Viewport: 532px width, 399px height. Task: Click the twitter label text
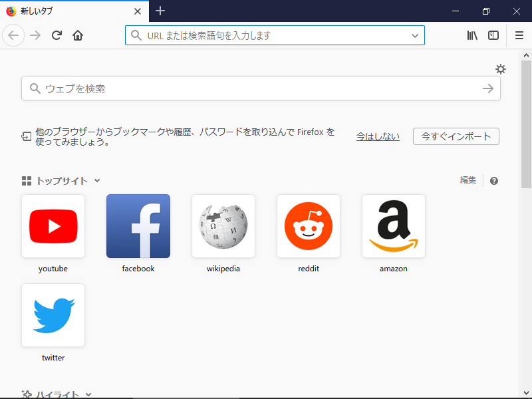click(53, 358)
